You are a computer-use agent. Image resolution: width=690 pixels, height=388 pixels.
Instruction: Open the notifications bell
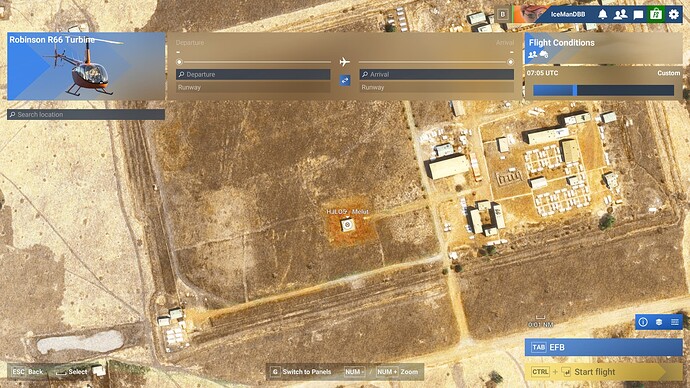(x=602, y=15)
